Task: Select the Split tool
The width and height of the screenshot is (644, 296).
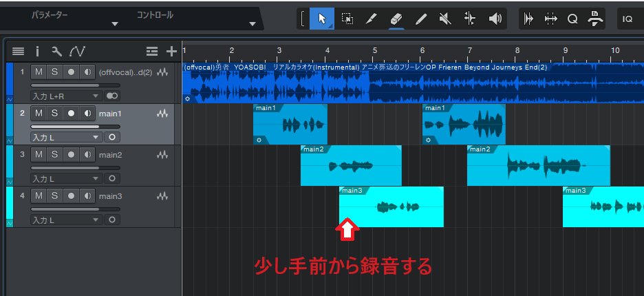Action: (372, 19)
